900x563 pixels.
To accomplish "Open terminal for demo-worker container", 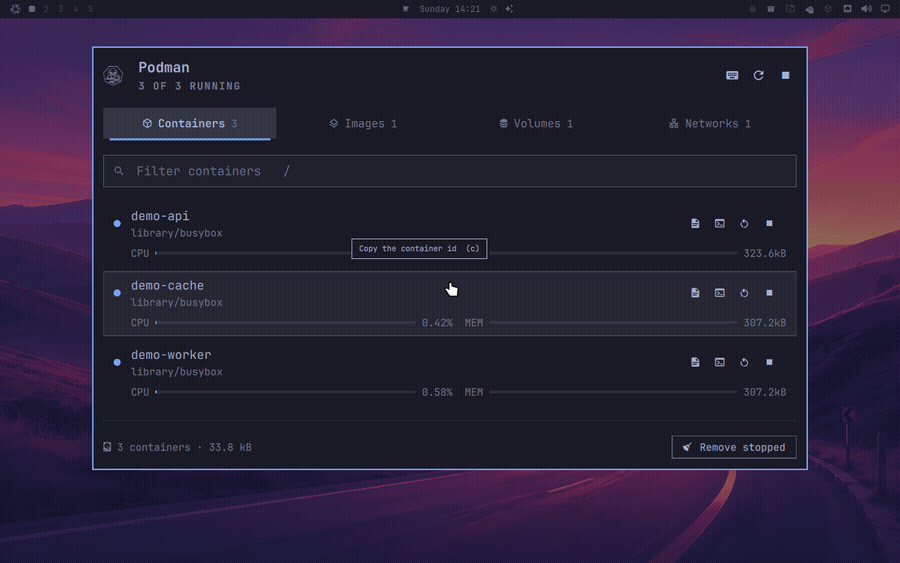I will [x=720, y=362].
